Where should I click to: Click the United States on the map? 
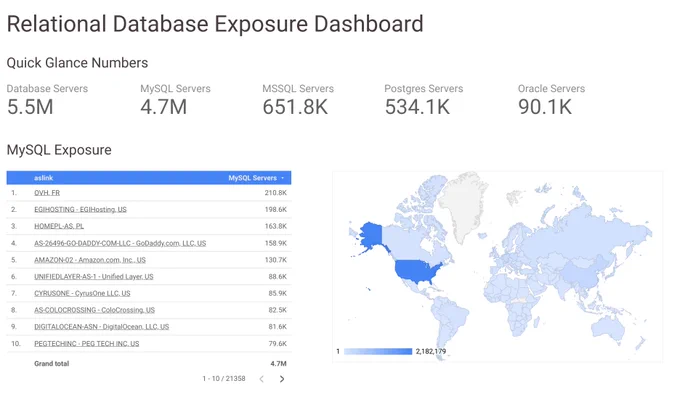coord(416,271)
